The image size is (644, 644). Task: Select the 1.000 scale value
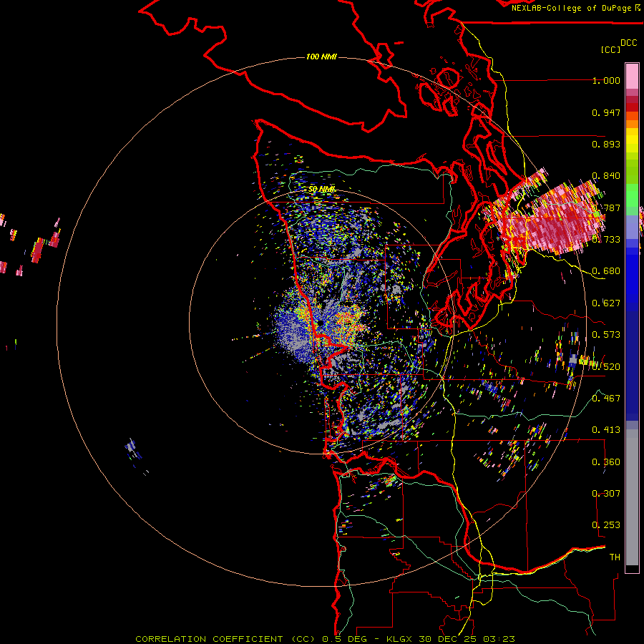(x=606, y=80)
